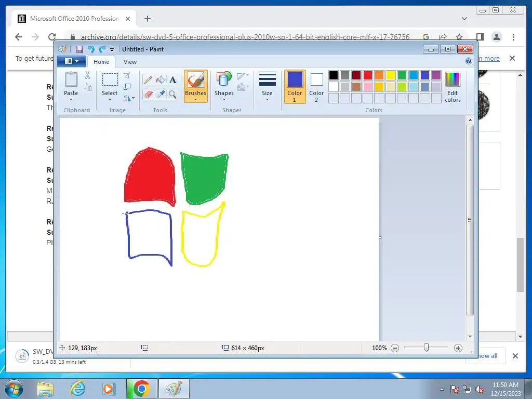Screen dimensions: 532x399
Task: Click the Cut scissors icon
Action: click(x=87, y=75)
